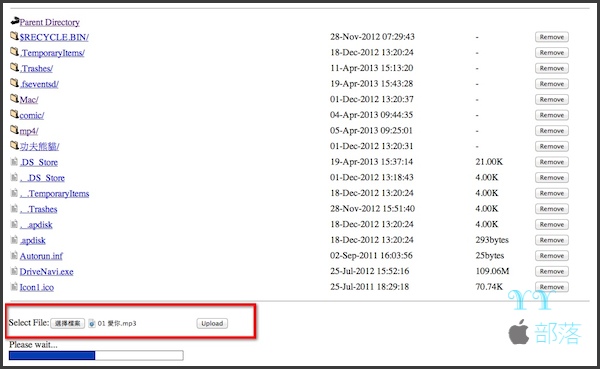The width and height of the screenshot is (600, 369).
Task: Open the .fseventsd/ folder link
Action: (39, 84)
